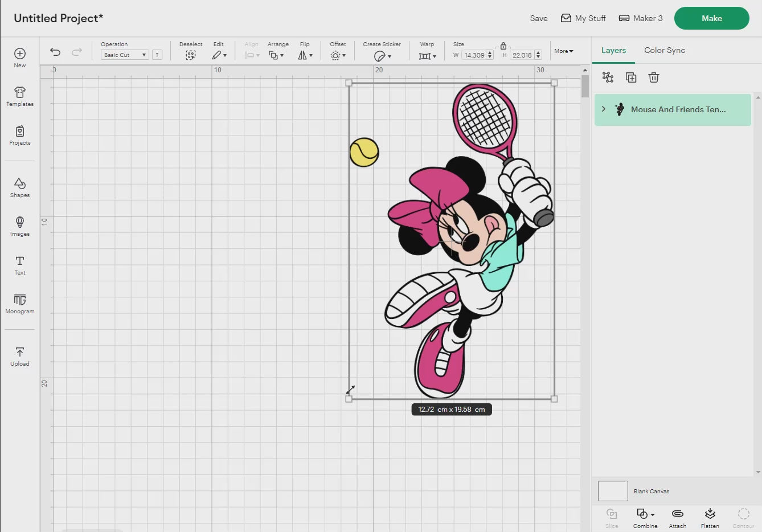The image size is (762, 532).
Task: Click the Contour tool
Action: pos(743,518)
